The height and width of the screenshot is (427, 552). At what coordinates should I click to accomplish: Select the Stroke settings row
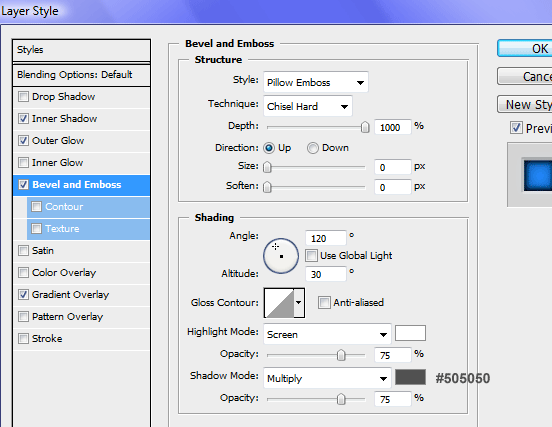[81, 339]
